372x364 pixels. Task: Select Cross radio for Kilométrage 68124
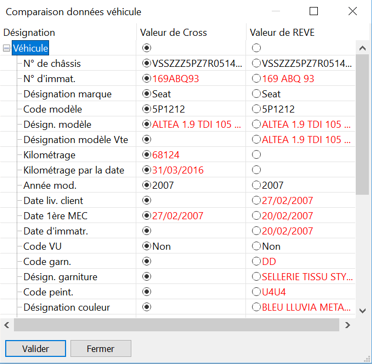point(146,155)
